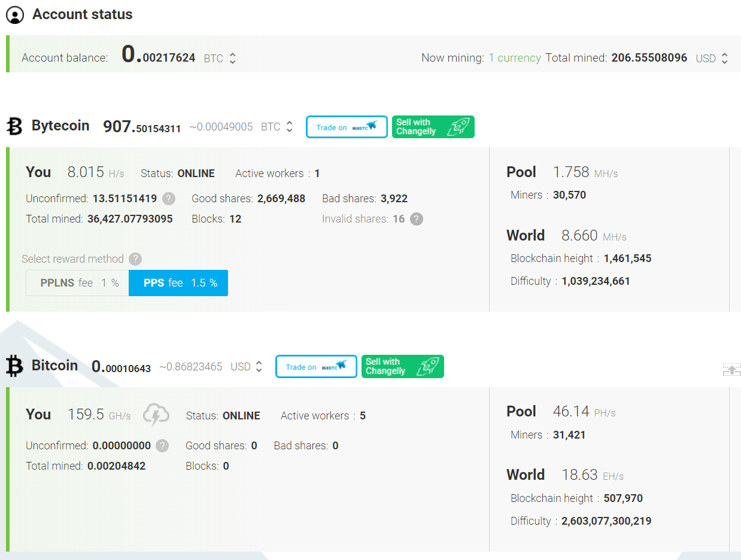The image size is (741, 560).
Task: Select PPLNS fee 1% reward method
Action: tap(77, 283)
